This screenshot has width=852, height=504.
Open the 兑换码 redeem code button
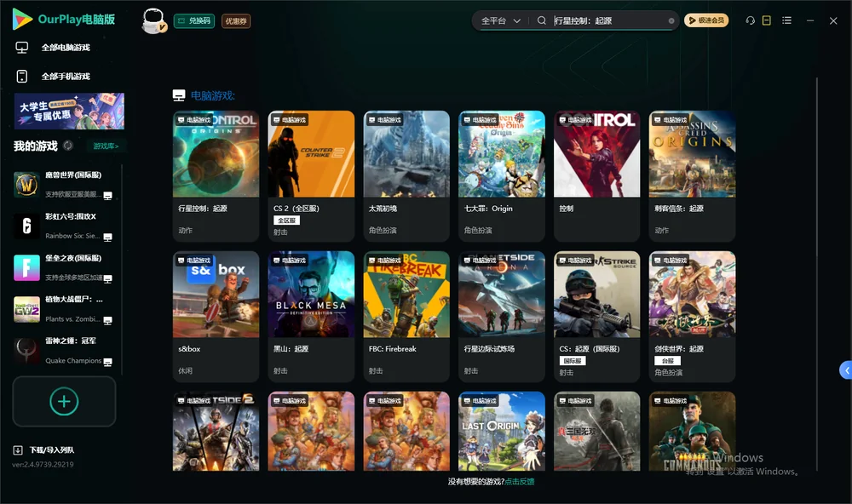(194, 20)
